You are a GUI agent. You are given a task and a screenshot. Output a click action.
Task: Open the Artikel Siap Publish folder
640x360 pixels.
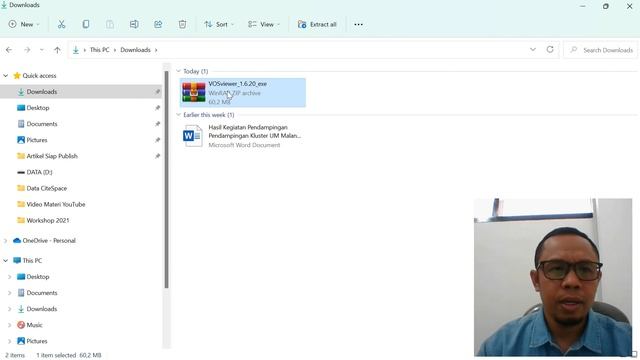[52, 156]
